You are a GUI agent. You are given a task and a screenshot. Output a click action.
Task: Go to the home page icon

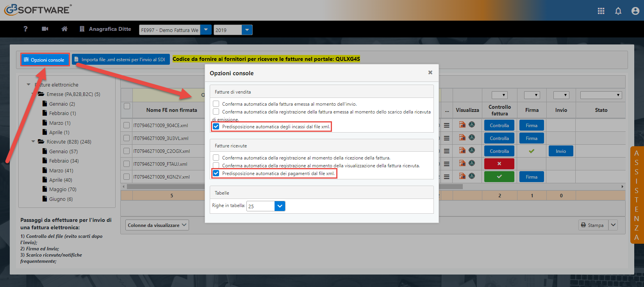coord(64,29)
